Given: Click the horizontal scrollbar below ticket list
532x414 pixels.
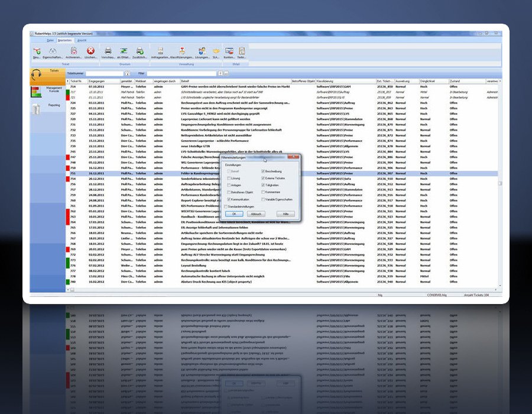Looking at the screenshot, I should tap(281, 290).
